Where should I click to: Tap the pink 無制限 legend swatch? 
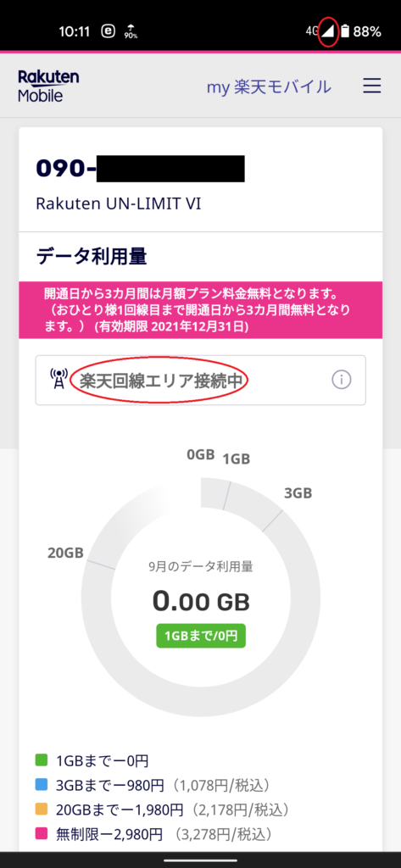(41, 834)
